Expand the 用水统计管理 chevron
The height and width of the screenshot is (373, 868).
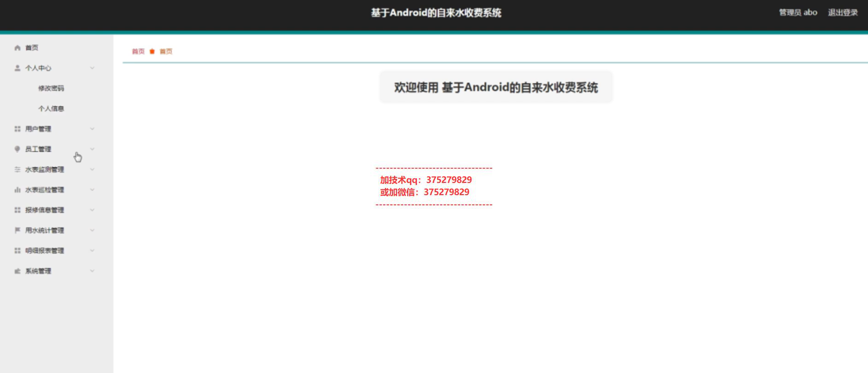click(x=92, y=230)
